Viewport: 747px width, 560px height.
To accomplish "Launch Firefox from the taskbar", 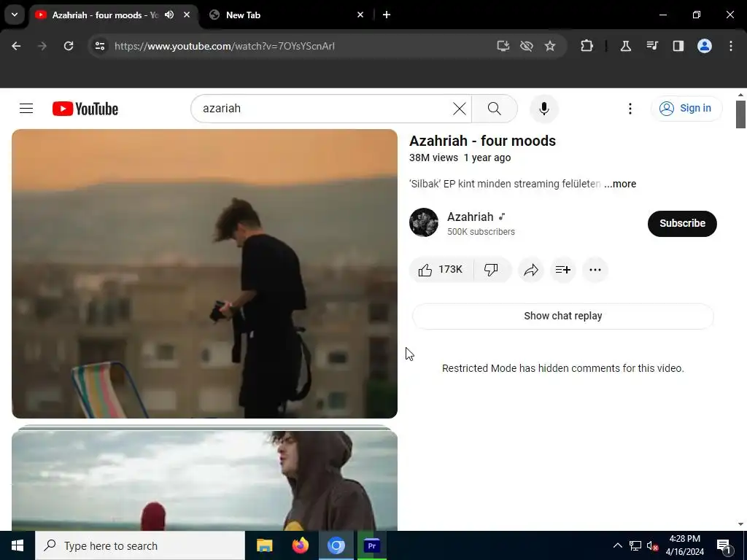I will pos(300,545).
